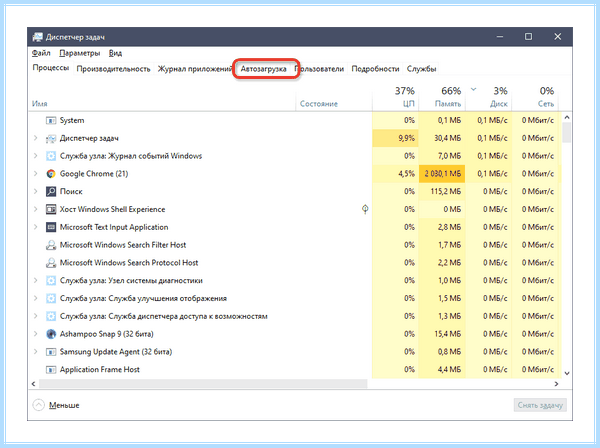Click the Узел системы диагностики gear icon

coord(51,280)
